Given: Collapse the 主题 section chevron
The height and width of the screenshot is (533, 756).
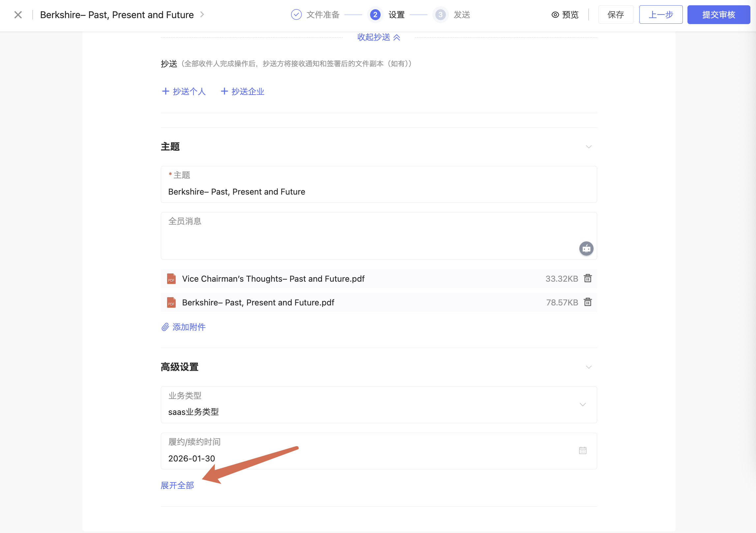Looking at the screenshot, I should coord(589,147).
